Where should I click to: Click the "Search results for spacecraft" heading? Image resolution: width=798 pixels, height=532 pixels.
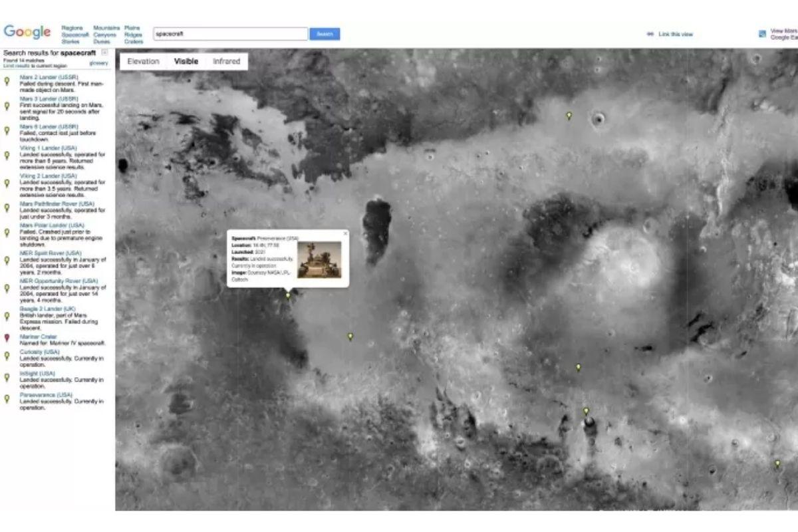pyautogui.click(x=50, y=52)
